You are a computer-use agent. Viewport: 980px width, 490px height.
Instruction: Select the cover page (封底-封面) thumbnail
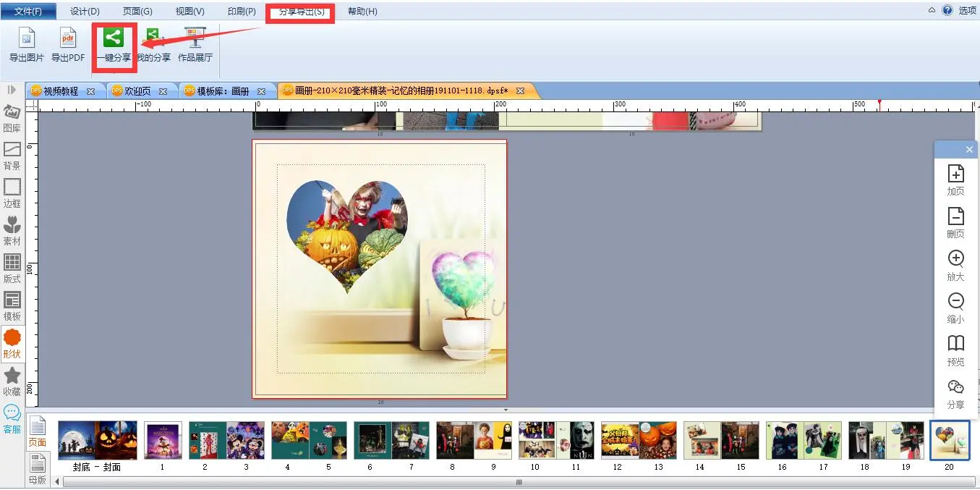point(97,440)
